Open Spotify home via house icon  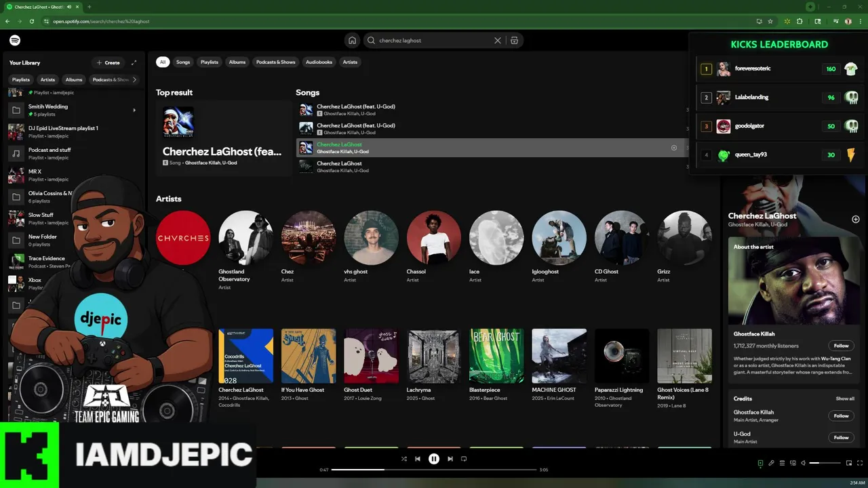pyautogui.click(x=352, y=41)
